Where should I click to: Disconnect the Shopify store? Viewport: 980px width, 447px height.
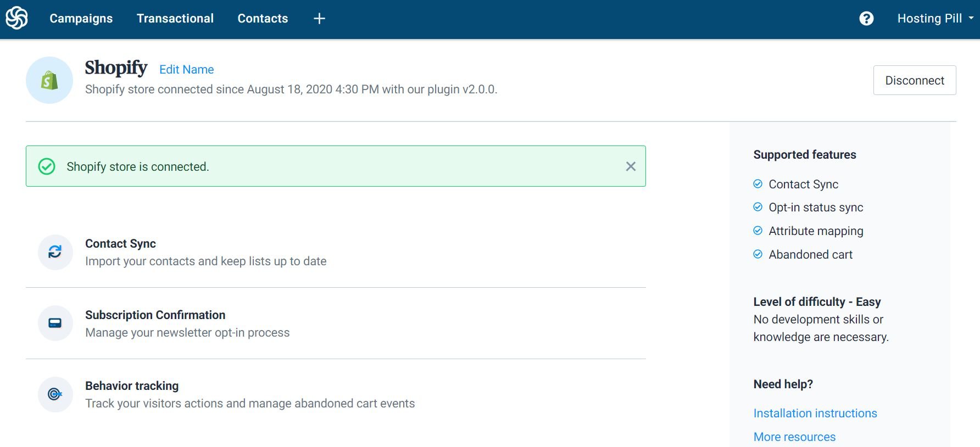click(x=915, y=80)
